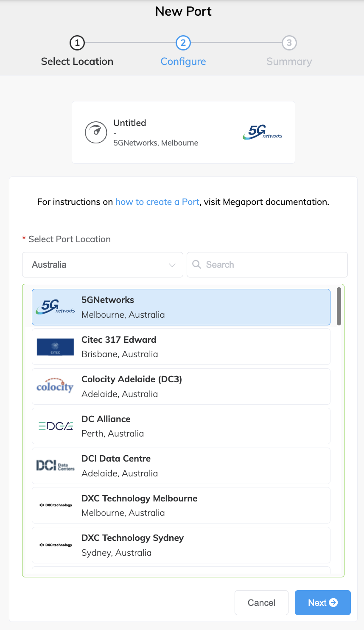The height and width of the screenshot is (630, 364).
Task: Click the port speedometer icon beside Untitled
Action: point(96,132)
